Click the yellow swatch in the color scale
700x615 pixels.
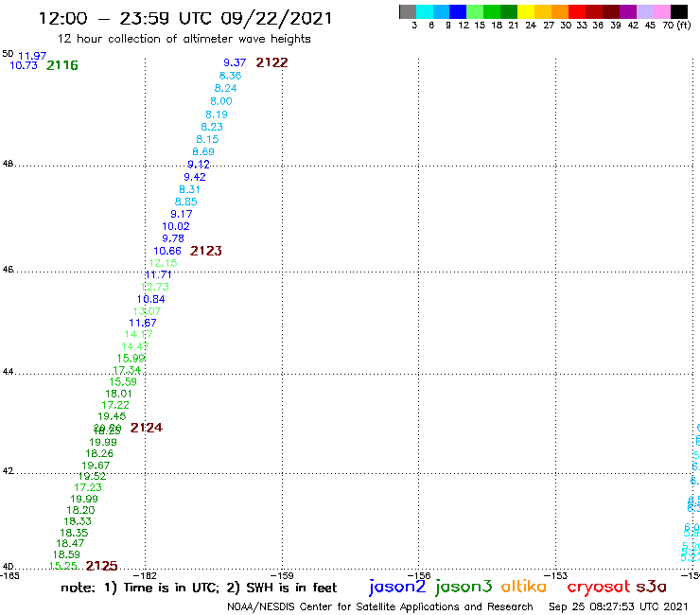(526, 11)
